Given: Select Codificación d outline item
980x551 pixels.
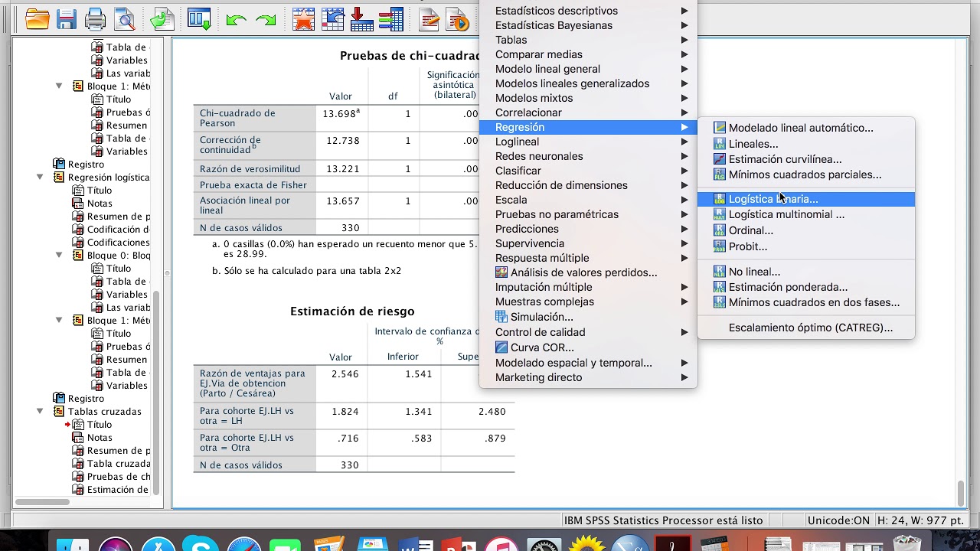Looking at the screenshot, I should pyautogui.click(x=118, y=230).
